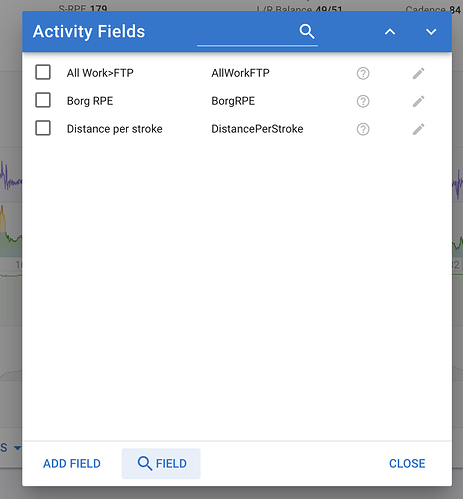
Task: Close the Activity Fields dialog
Action: tap(407, 464)
